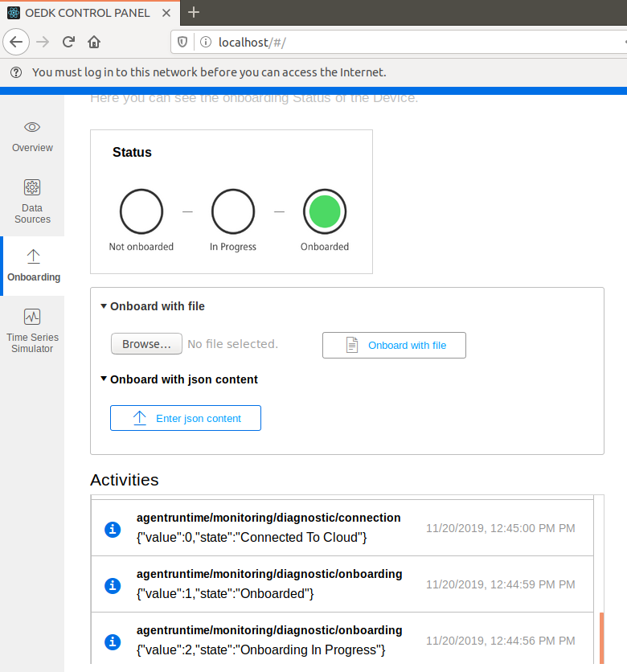This screenshot has width=627, height=672.
Task: Select the Onboarding upload arrow icon
Action: (x=34, y=256)
